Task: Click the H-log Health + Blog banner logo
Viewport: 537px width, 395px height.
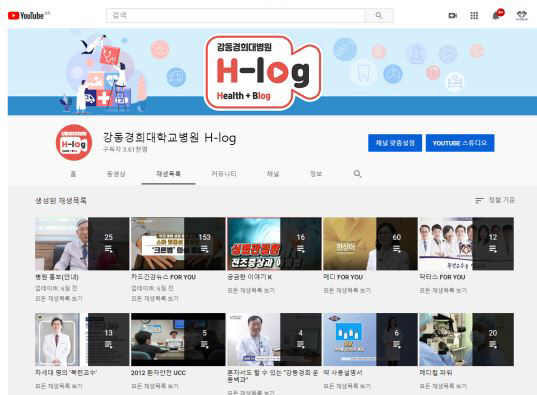Action: pyautogui.click(x=263, y=73)
